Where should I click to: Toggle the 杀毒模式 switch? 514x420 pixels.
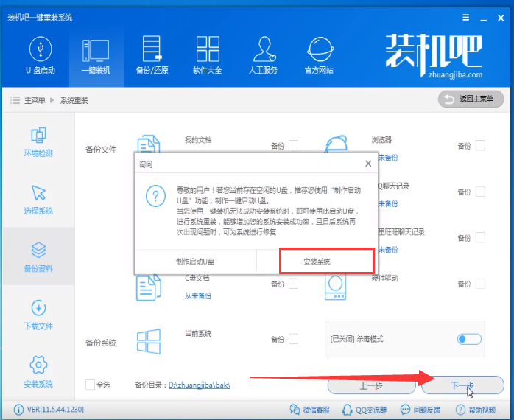[468, 339]
